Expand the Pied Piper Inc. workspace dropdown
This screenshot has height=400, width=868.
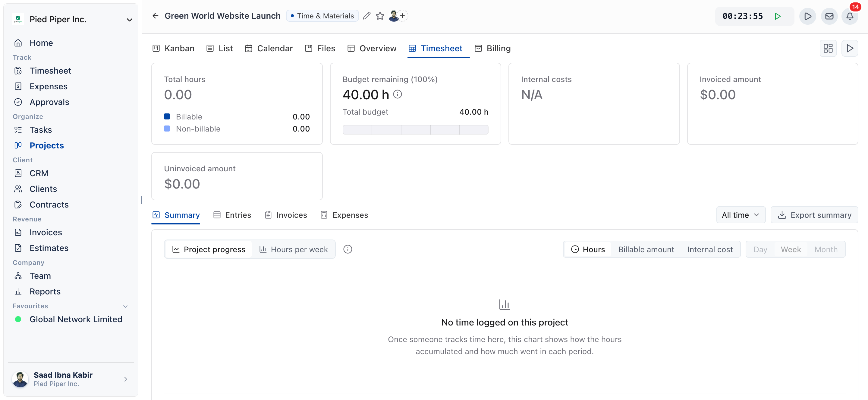point(129,20)
